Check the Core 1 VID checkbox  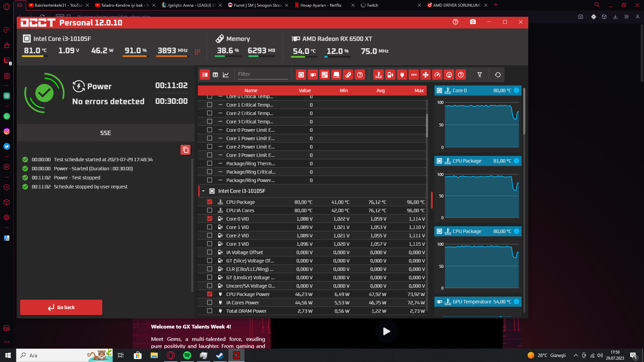pos(210,227)
